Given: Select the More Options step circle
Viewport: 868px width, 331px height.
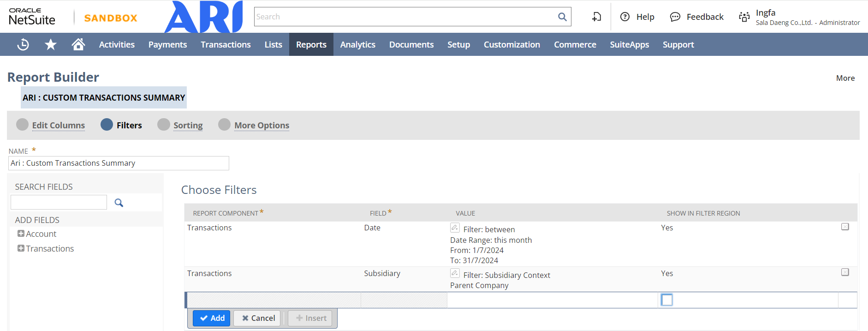Looking at the screenshot, I should [x=224, y=125].
